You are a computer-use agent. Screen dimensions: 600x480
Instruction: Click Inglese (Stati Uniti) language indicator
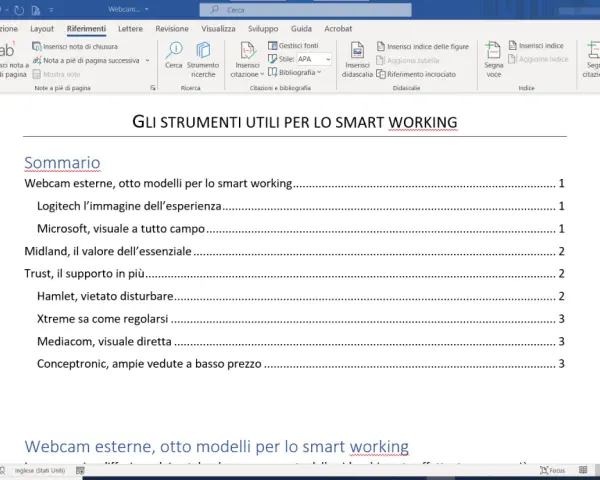coord(40,470)
